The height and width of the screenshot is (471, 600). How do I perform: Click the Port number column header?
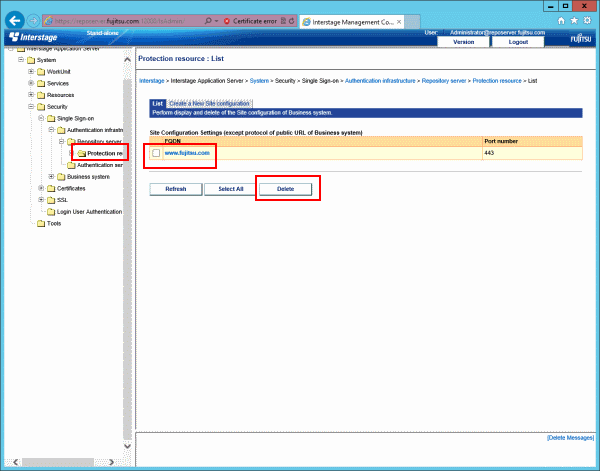pyautogui.click(x=532, y=141)
